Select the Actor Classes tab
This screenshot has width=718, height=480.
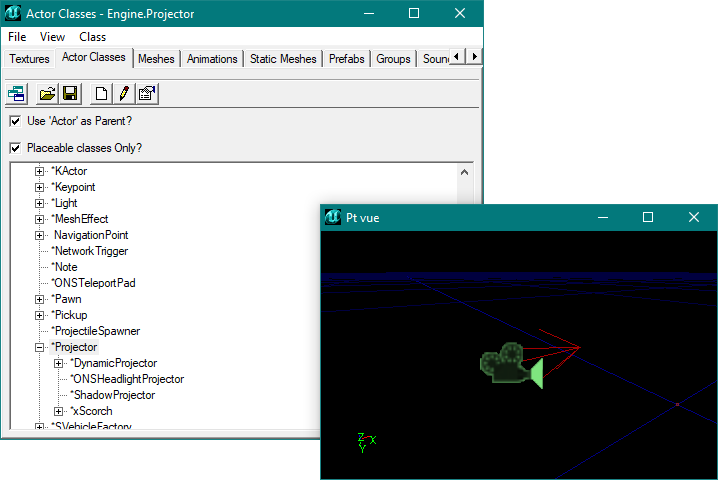[x=94, y=57]
